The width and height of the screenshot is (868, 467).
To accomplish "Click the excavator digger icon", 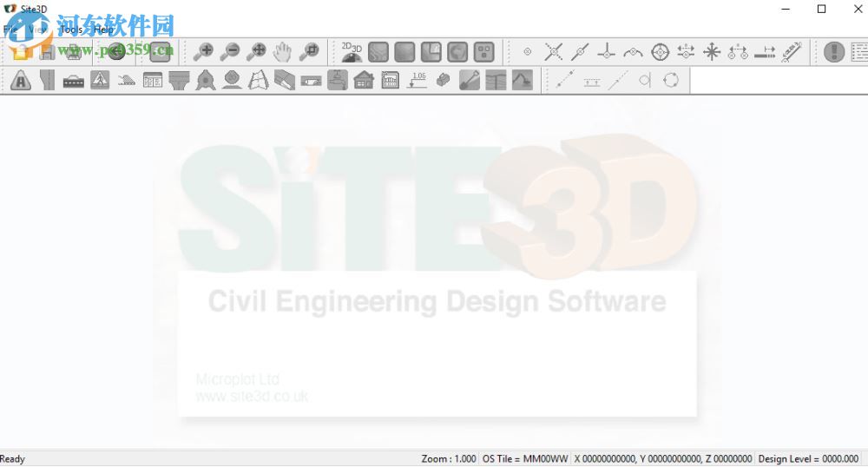I will [x=522, y=80].
